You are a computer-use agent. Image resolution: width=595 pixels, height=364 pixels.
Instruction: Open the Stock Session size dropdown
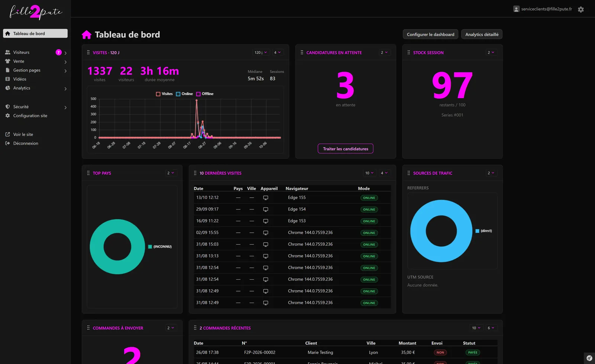[x=491, y=52]
